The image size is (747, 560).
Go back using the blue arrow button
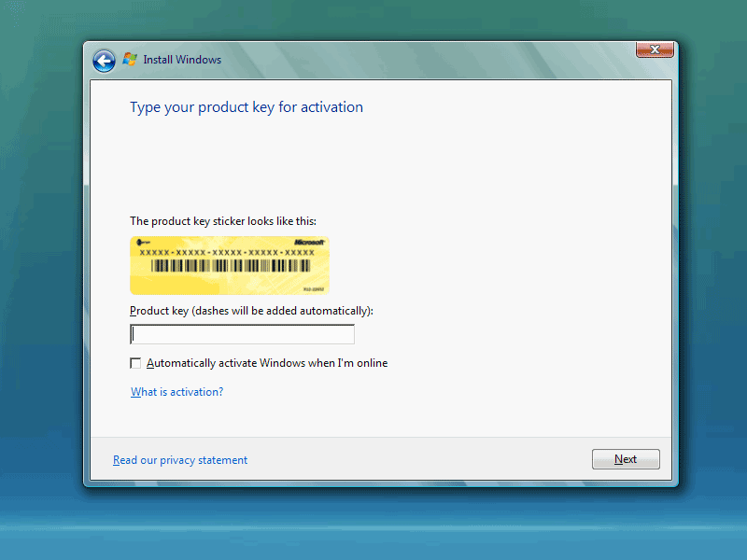pos(104,61)
